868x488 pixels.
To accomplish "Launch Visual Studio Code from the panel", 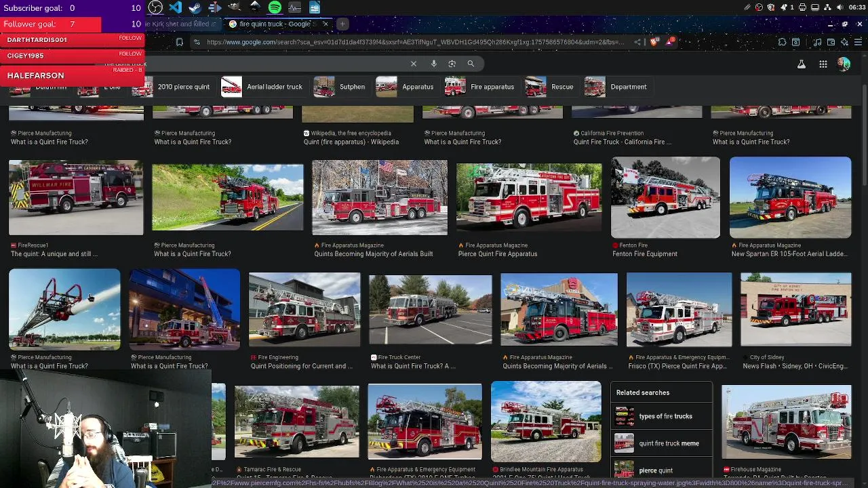I will 175,7.
